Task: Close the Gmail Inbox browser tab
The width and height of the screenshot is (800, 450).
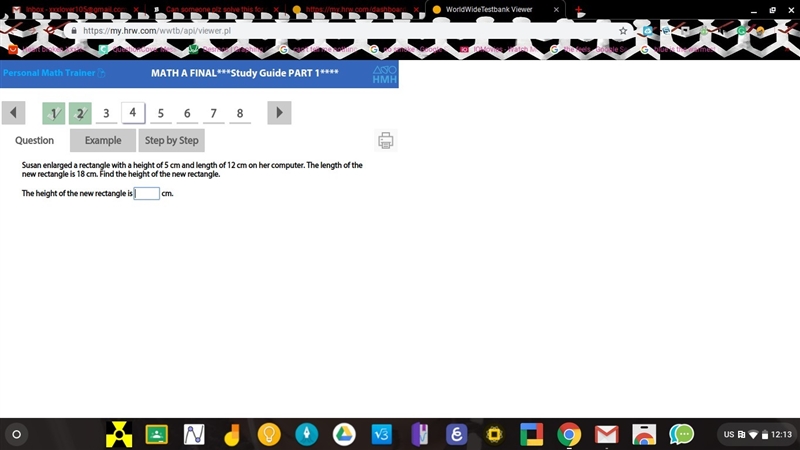Action: 136,10
